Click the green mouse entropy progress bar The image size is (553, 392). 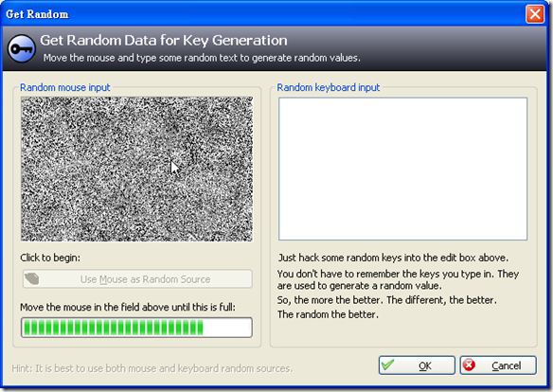coord(137,328)
